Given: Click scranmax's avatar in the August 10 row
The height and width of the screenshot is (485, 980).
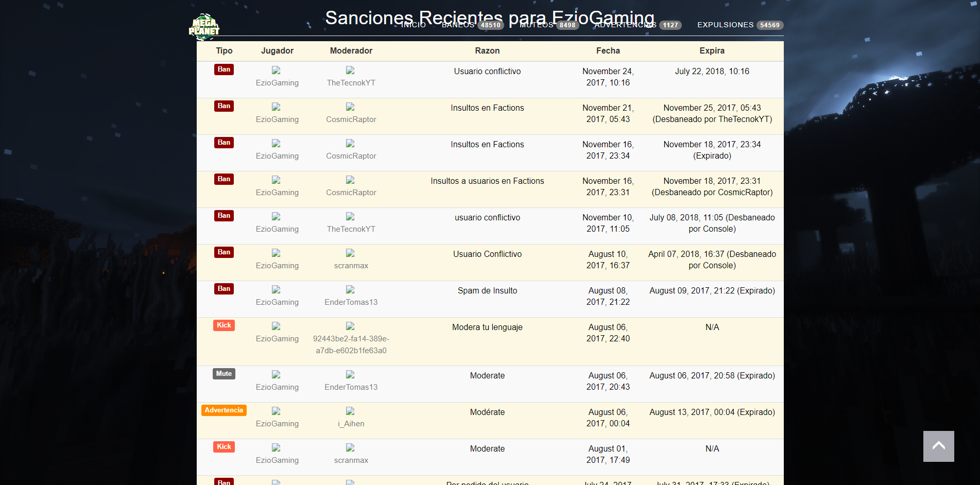Looking at the screenshot, I should coord(350,253).
